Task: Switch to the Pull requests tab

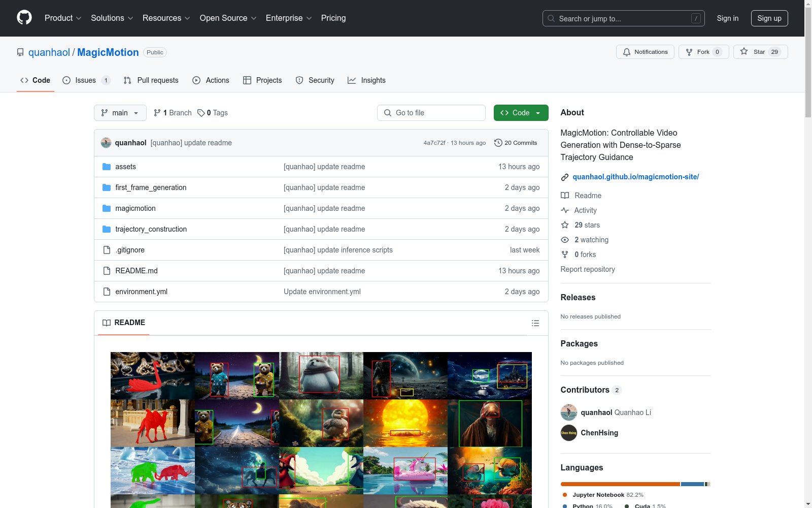Action: [151, 80]
